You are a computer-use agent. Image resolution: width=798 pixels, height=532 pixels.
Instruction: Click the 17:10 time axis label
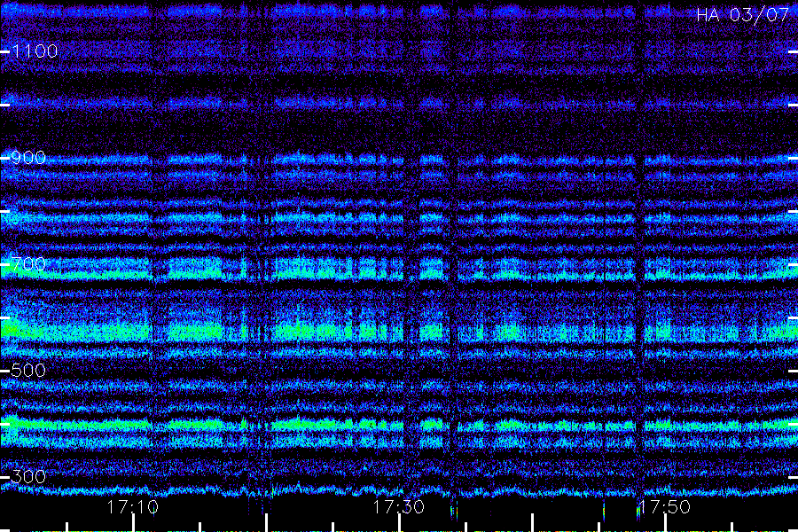point(133,507)
